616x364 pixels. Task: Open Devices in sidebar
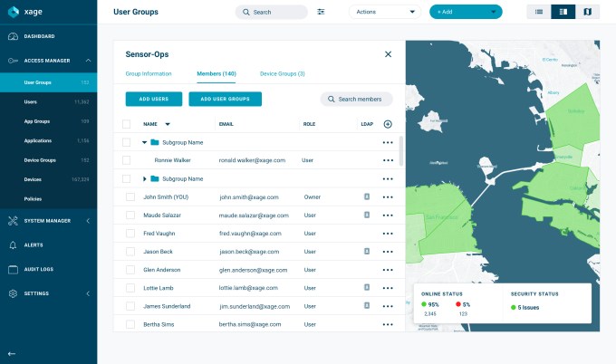(x=48, y=179)
